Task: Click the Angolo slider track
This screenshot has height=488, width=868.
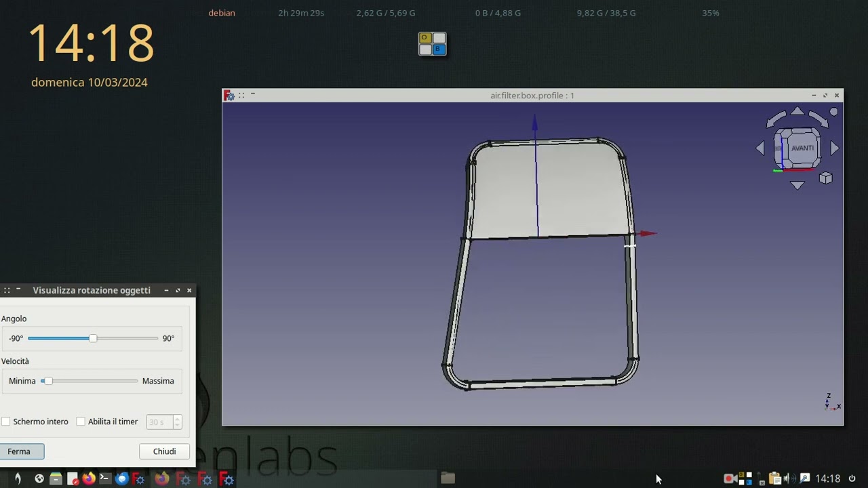Action: [93, 338]
